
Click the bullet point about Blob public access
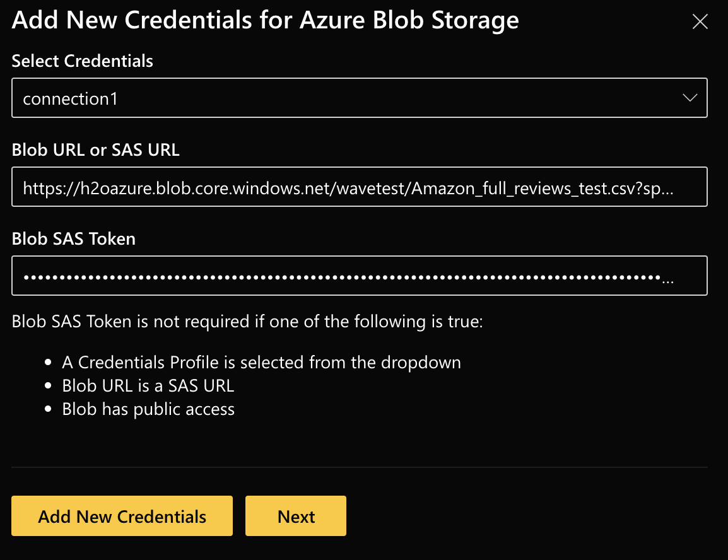click(148, 409)
